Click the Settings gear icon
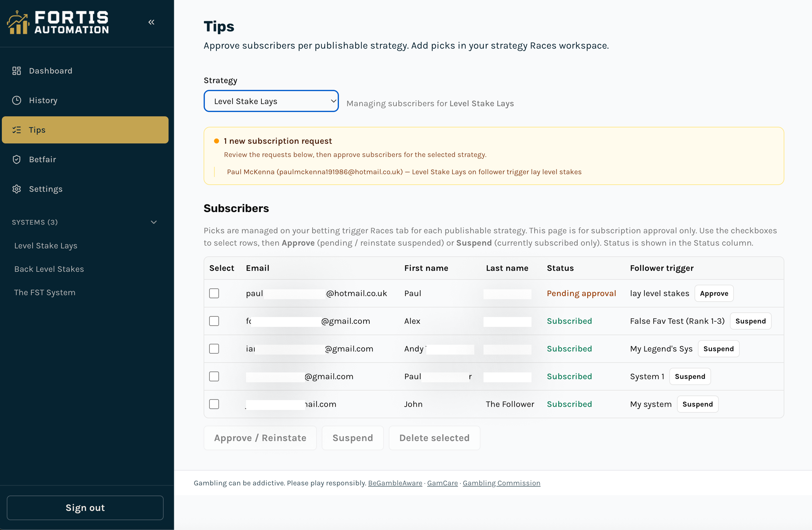This screenshot has width=812, height=530. (x=17, y=189)
